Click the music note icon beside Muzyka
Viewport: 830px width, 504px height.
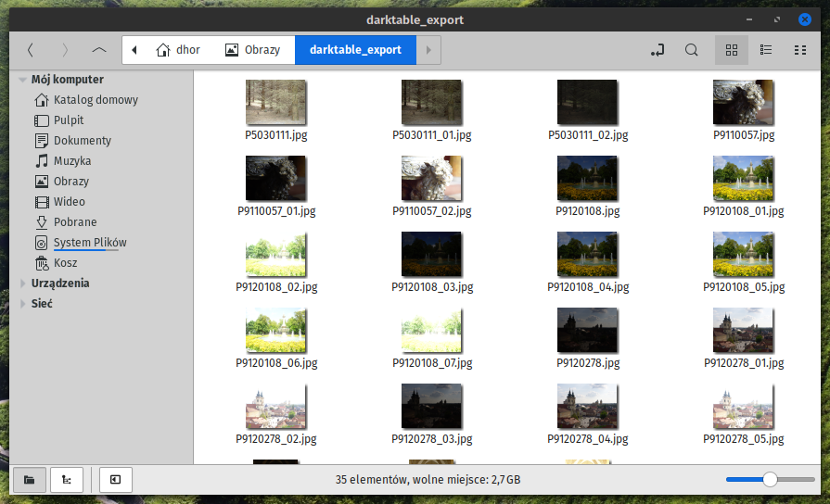click(x=42, y=161)
